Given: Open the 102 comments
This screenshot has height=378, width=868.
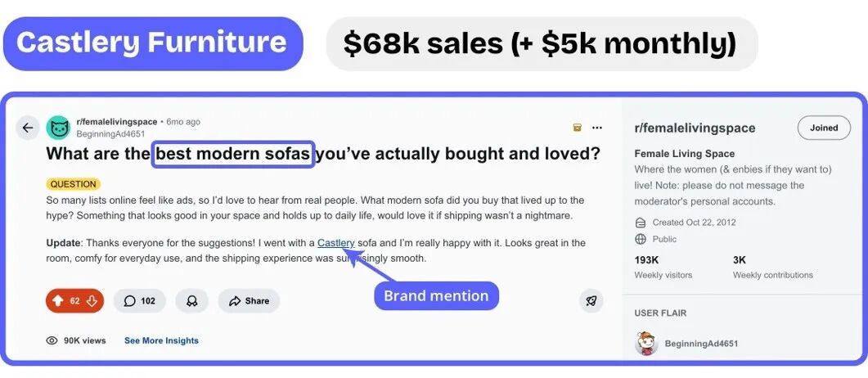Looking at the screenshot, I should point(139,301).
